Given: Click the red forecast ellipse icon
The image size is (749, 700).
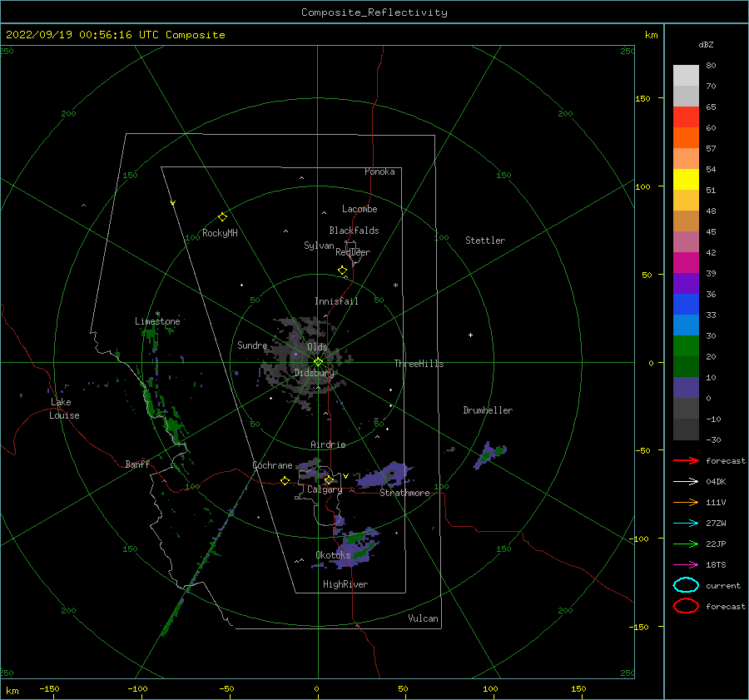Looking at the screenshot, I should click(x=686, y=606).
